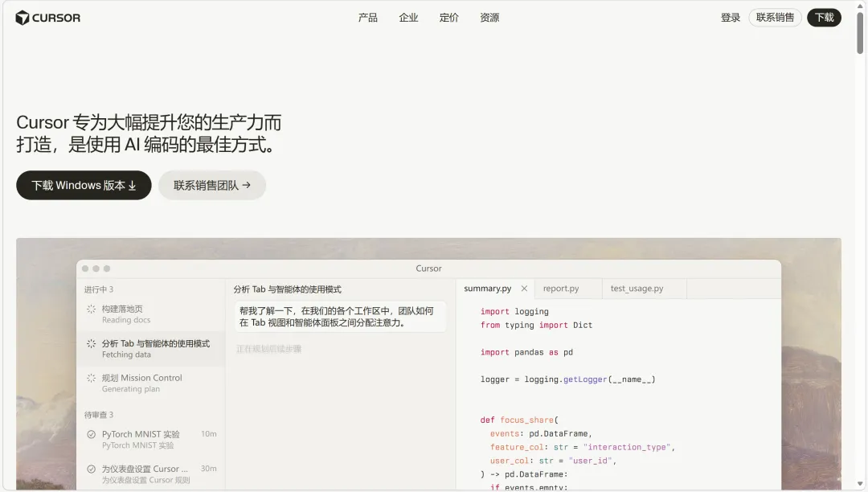Click the 下载 button in header
The width and height of the screenshot is (868, 492).
[x=825, y=18]
